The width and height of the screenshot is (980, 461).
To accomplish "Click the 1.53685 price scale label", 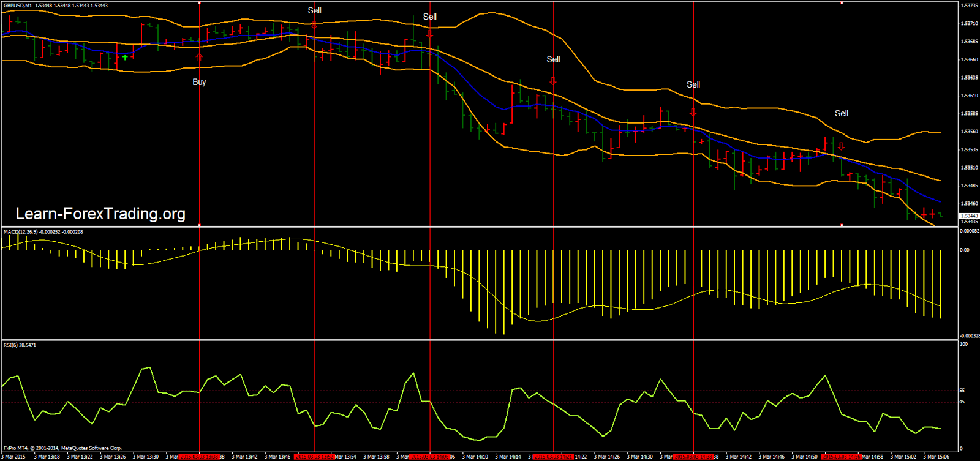I will coord(969,42).
